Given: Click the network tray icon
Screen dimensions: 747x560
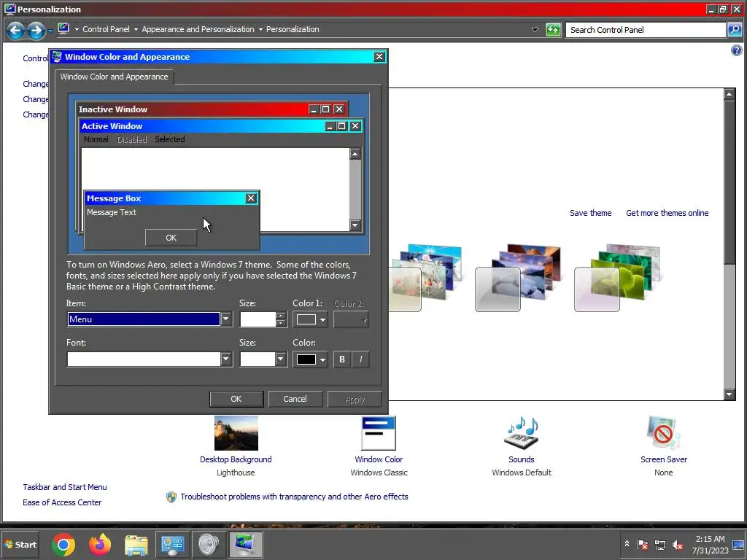Looking at the screenshot, I should coord(659,545).
